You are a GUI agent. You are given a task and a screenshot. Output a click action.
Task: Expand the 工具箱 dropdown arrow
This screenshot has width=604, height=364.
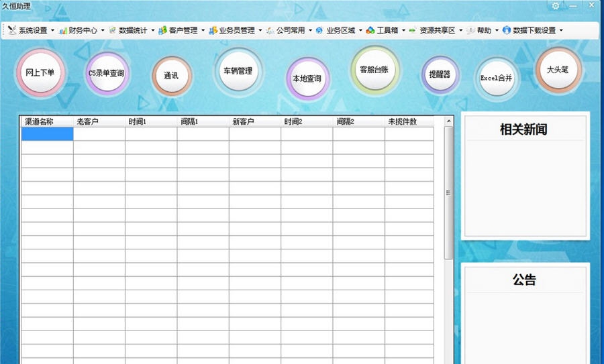pyautogui.click(x=404, y=30)
